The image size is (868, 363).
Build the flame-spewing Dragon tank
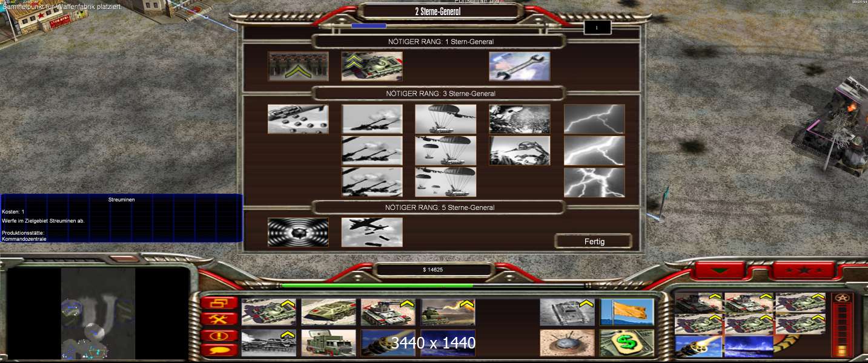pyautogui.click(x=448, y=312)
